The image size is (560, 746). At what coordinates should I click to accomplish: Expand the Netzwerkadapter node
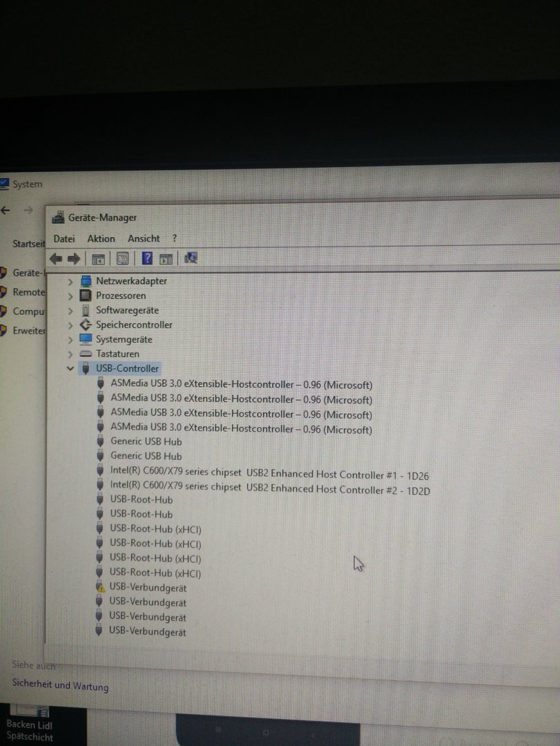tap(70, 282)
